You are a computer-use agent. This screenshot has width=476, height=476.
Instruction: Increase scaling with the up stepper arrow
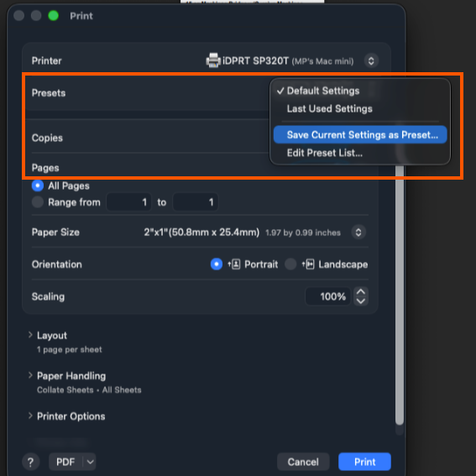pos(361,292)
